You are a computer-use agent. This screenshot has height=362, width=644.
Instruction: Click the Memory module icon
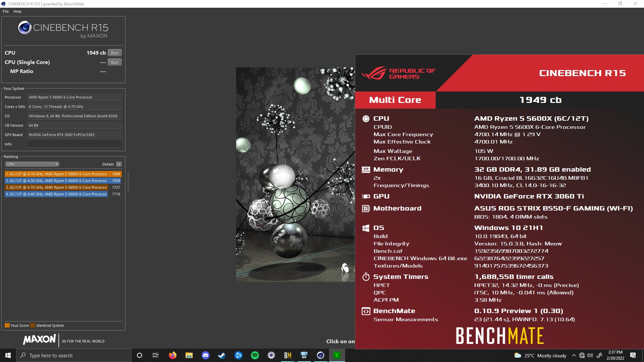(366, 170)
